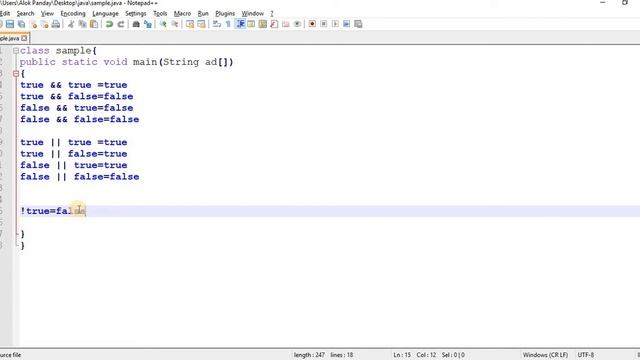Click the 'false && true=false' line
The image size is (640, 360).
tap(77, 108)
